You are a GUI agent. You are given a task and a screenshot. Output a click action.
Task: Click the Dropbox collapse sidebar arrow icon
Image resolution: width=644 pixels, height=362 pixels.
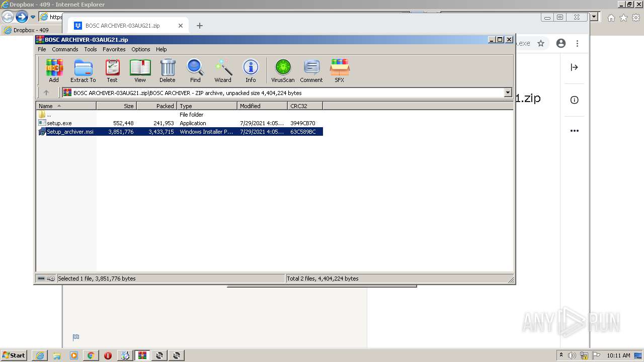click(574, 67)
